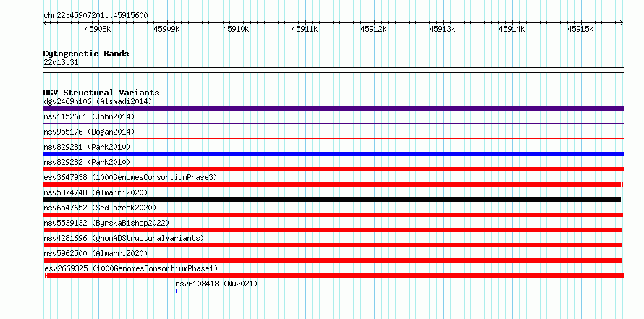Click the 45914k ruler position
Viewport: 644px width, 319px height.
[512, 29]
